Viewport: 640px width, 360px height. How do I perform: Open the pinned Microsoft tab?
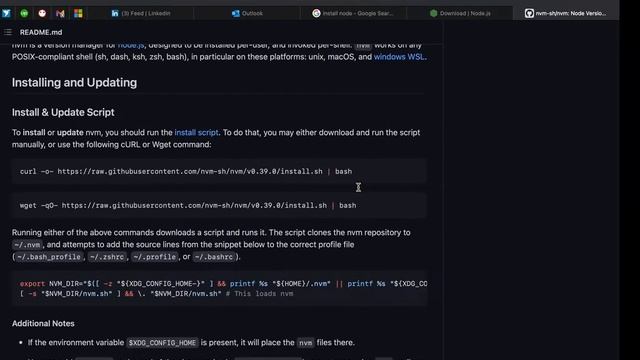point(78,13)
